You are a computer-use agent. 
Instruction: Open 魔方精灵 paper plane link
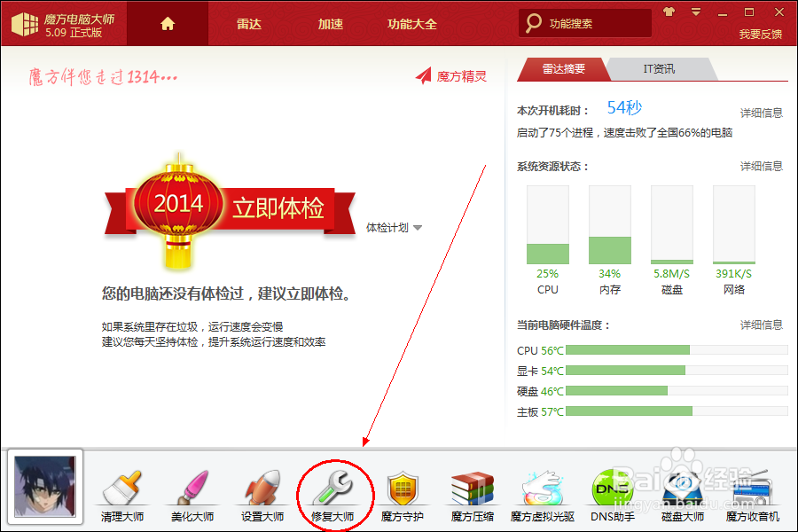point(451,76)
